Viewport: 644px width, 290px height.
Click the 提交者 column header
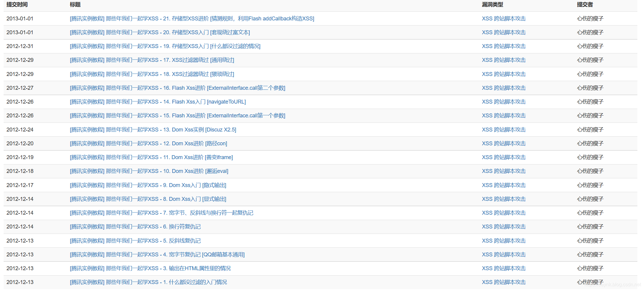click(x=585, y=5)
